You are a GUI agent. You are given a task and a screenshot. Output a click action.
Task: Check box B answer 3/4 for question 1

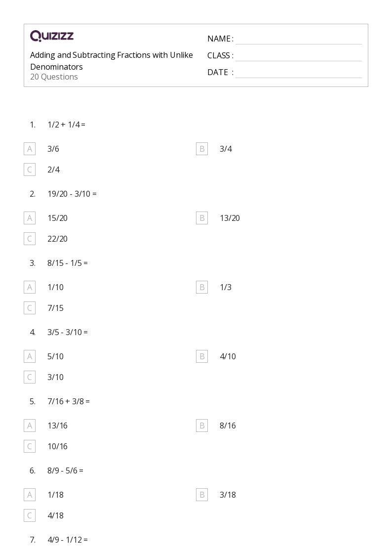click(x=202, y=149)
